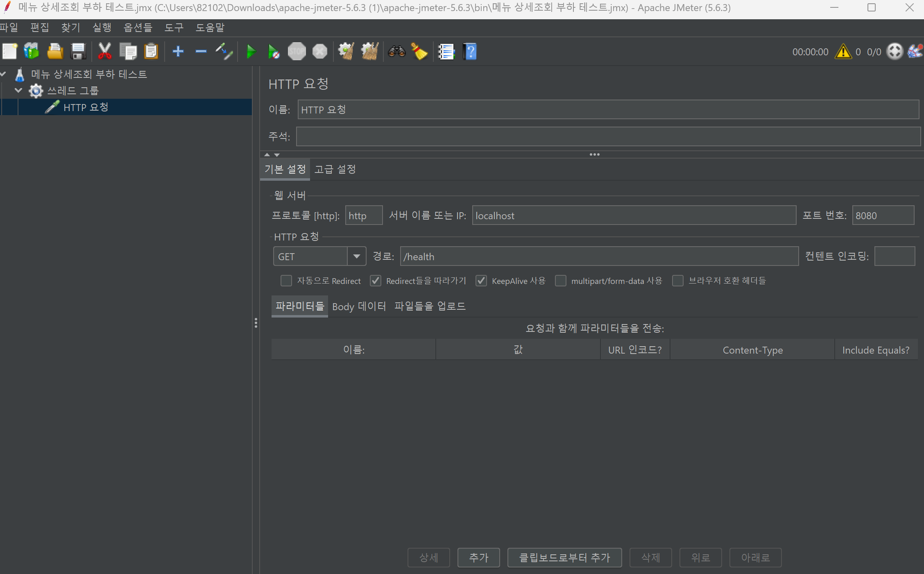Open the Function Helper list icon
The image size is (924, 574).
pos(446,52)
